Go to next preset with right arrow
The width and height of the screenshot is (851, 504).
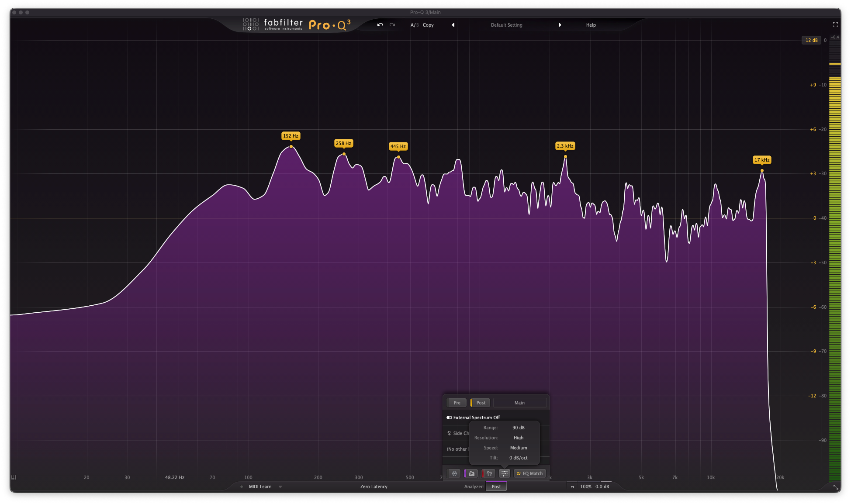[x=559, y=25]
